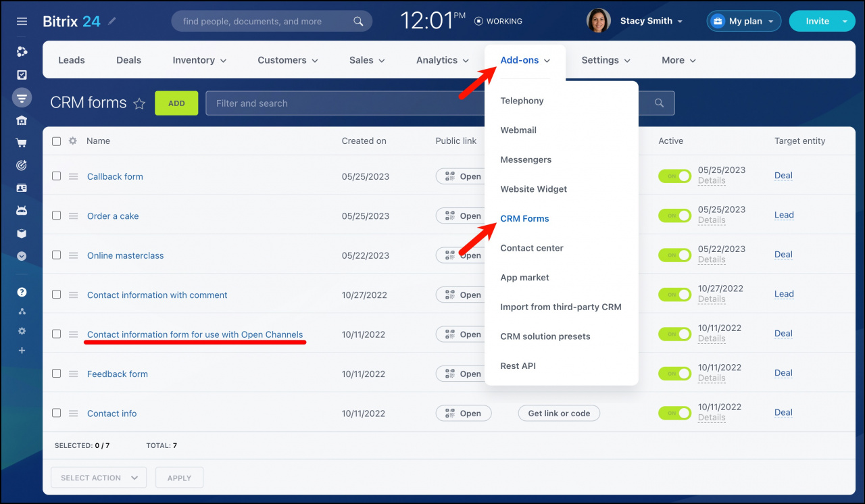Select the Order a cake checkbox
Screen dimensions: 865x504
56,216
